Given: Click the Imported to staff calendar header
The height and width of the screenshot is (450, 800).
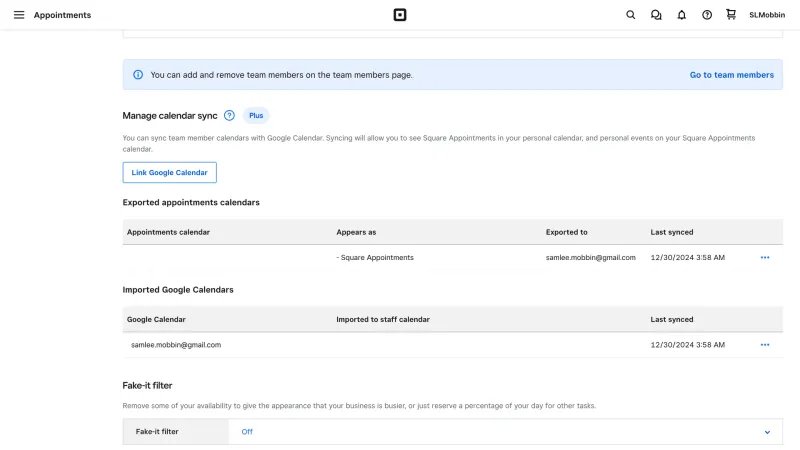Looking at the screenshot, I should pyautogui.click(x=383, y=319).
